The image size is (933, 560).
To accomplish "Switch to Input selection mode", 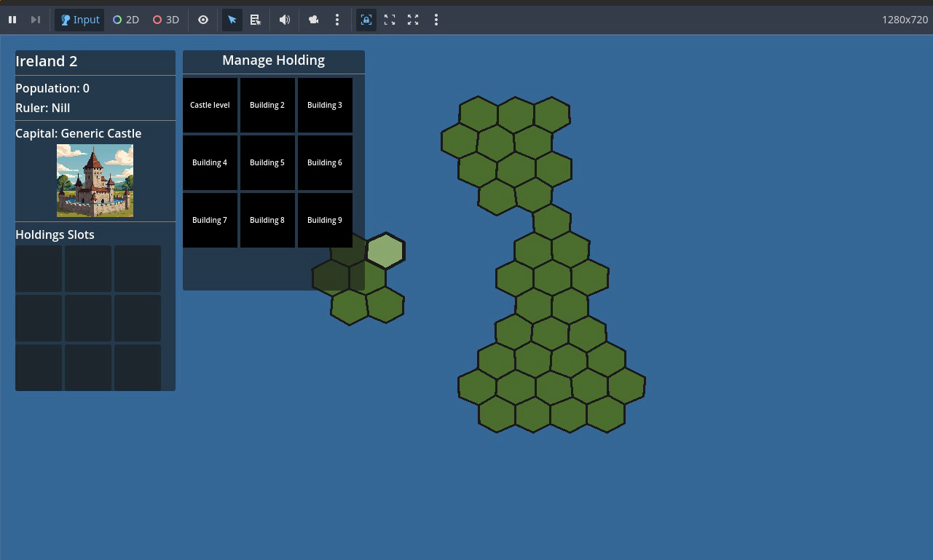I will coord(79,20).
